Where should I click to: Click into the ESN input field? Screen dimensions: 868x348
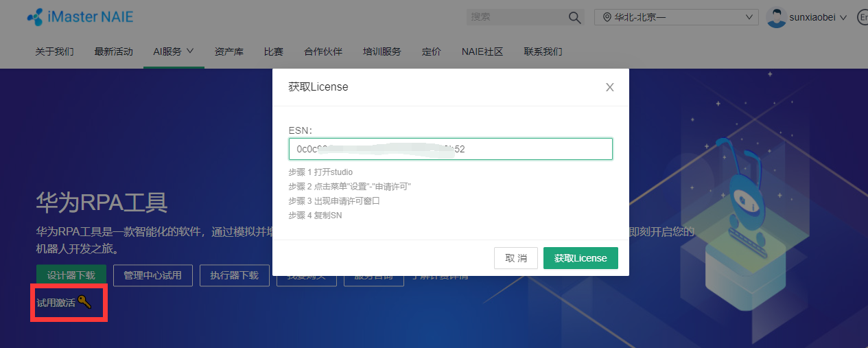pyautogui.click(x=451, y=149)
